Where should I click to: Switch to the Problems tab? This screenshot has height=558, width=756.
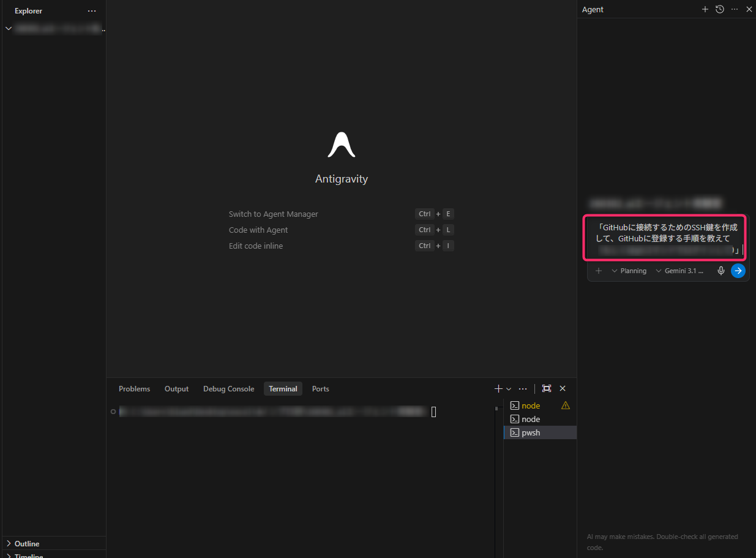(x=134, y=389)
